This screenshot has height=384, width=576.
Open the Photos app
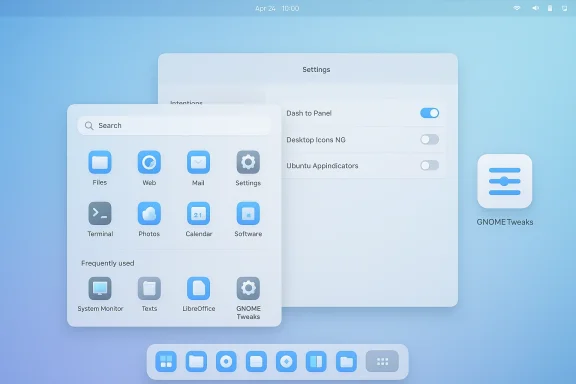(x=149, y=213)
